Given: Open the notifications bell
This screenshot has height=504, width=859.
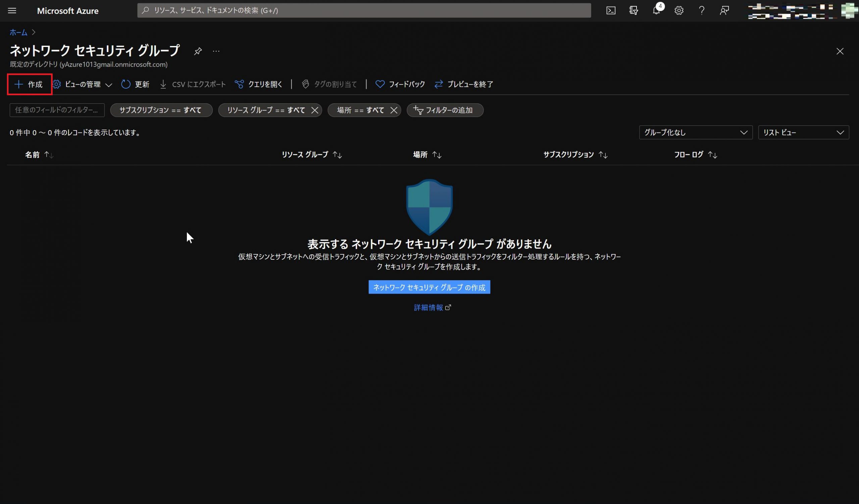Looking at the screenshot, I should pos(656,10).
